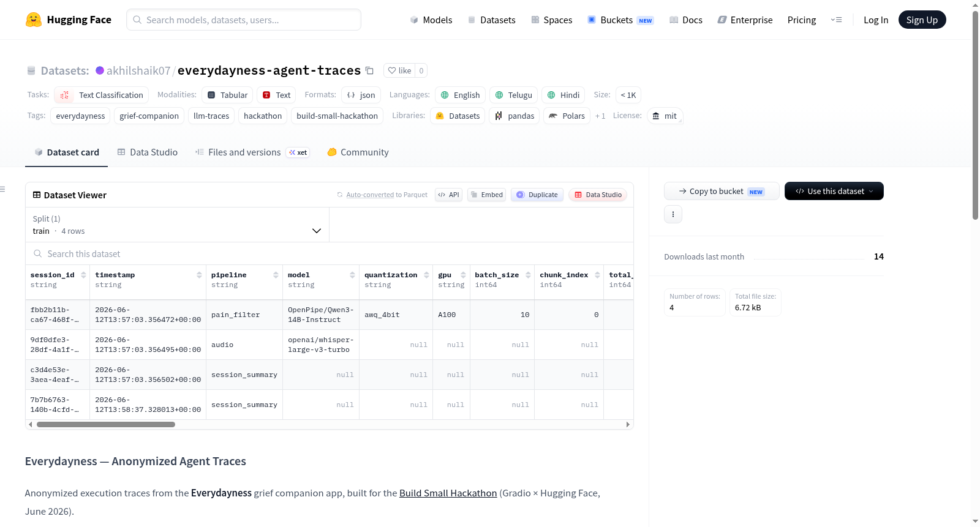Open Data Studio button in viewer header
Image resolution: width=980 pixels, height=527 pixels.
point(598,195)
